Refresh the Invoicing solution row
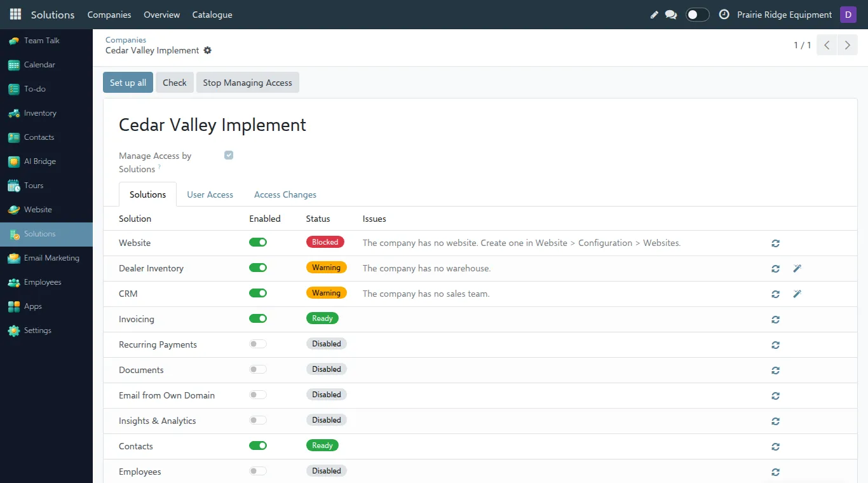The width and height of the screenshot is (868, 483). click(775, 320)
